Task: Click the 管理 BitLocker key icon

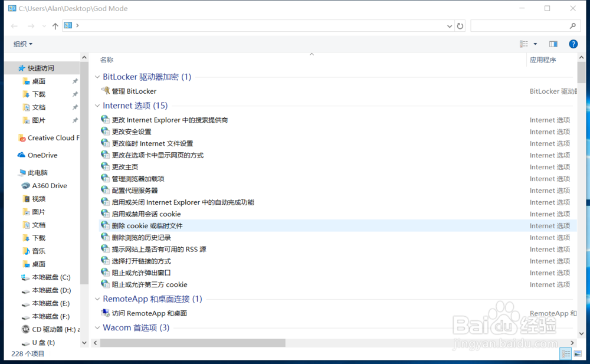Action: [x=106, y=91]
